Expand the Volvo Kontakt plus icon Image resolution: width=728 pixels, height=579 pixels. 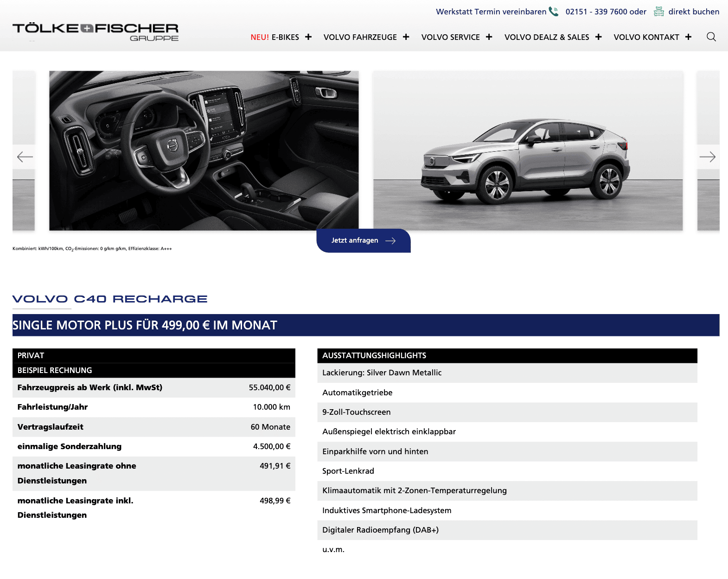688,37
